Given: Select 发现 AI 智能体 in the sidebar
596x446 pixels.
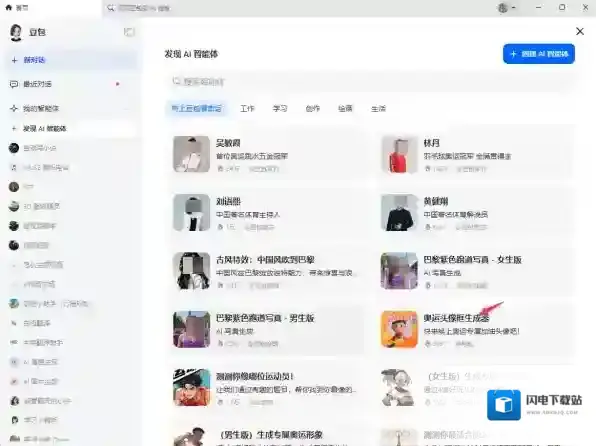Looking at the screenshot, I should (x=72, y=129).
